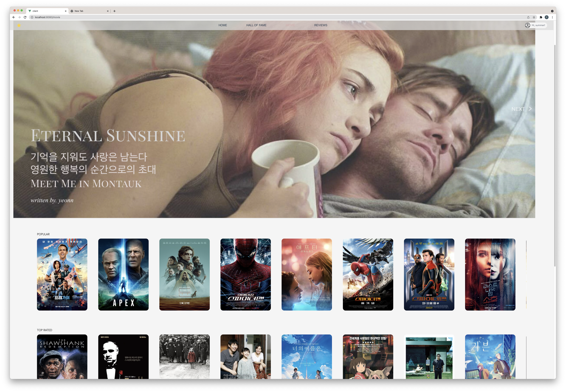
Task: Open Chrome three-dot menu
Action: (552, 17)
